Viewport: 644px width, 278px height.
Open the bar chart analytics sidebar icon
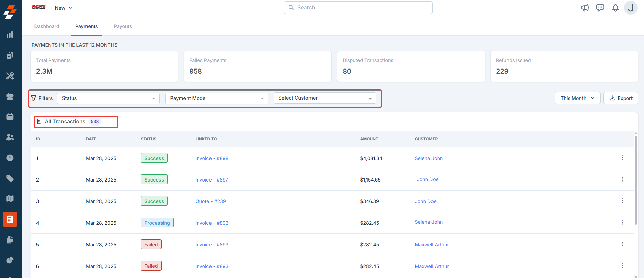coord(10,35)
